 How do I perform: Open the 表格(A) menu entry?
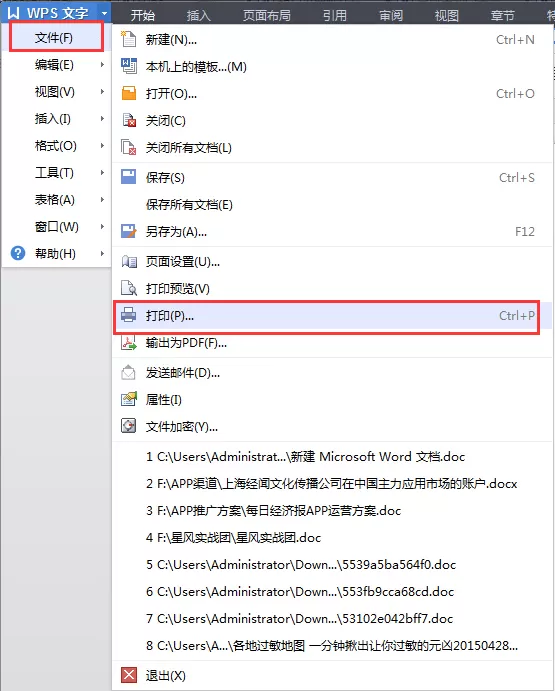coord(56,200)
